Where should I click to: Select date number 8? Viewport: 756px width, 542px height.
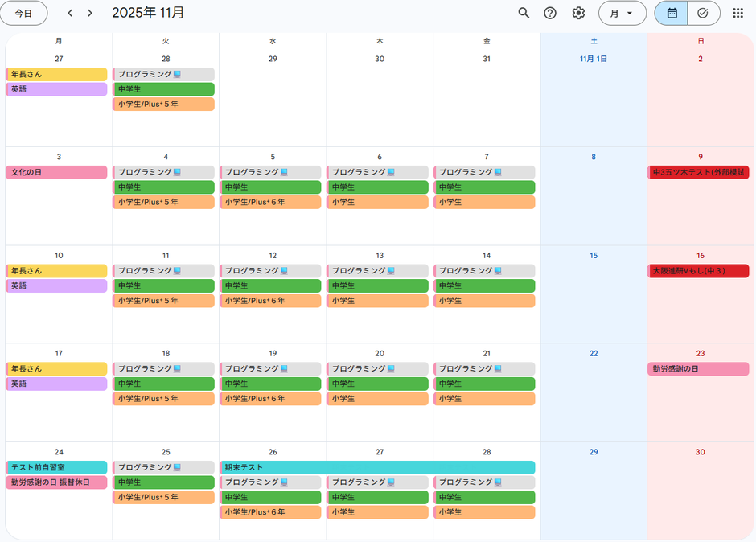594,157
